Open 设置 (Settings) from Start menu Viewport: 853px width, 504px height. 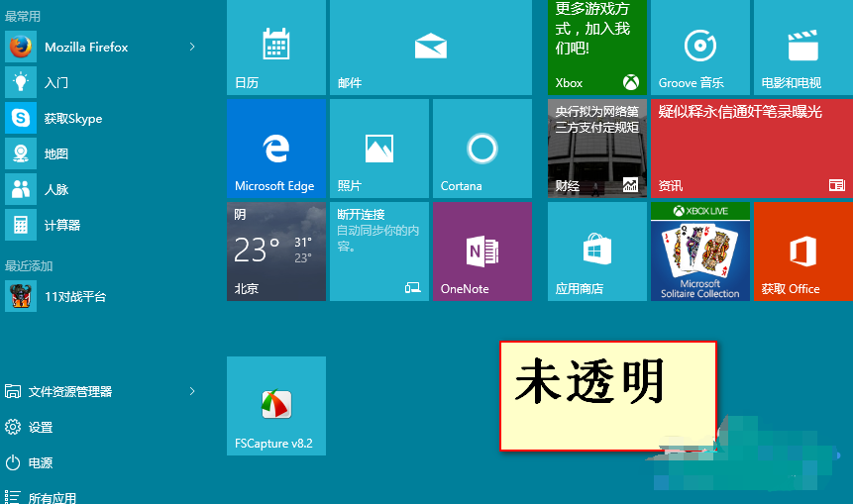(x=40, y=427)
